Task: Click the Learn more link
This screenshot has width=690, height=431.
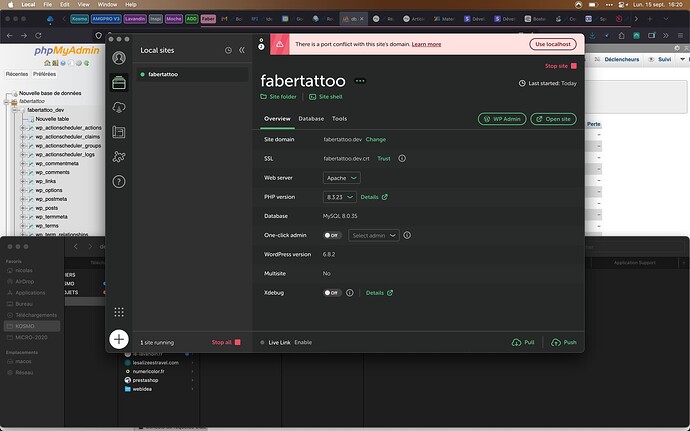Action: point(426,44)
